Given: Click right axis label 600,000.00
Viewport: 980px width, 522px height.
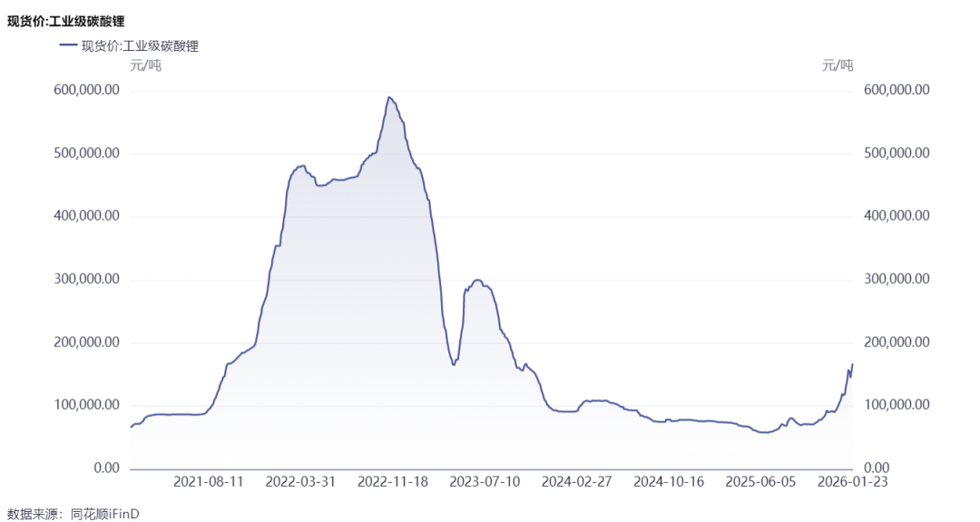Looking at the screenshot, I should (x=897, y=90).
